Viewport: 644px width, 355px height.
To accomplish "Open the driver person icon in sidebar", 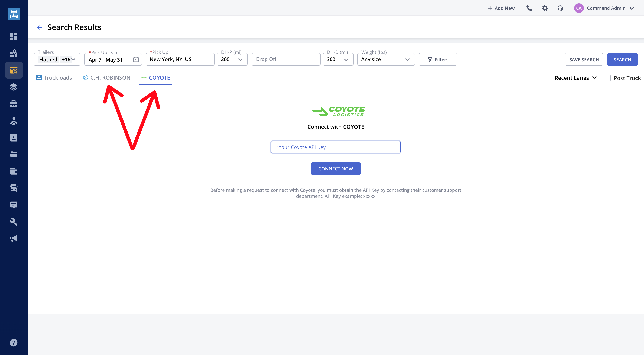I will 14,121.
